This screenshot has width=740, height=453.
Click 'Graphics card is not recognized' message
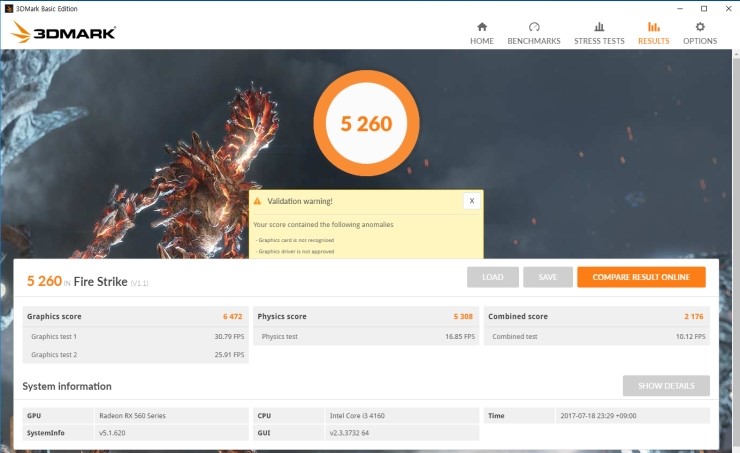tap(295, 240)
